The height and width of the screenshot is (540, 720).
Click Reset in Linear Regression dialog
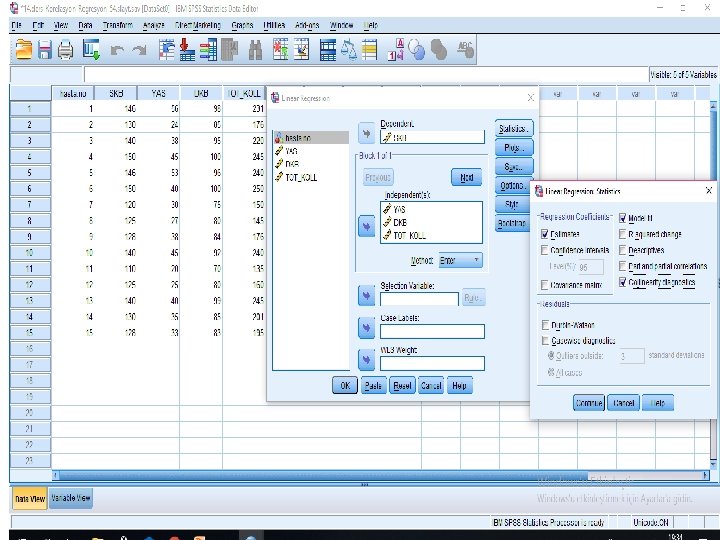pyautogui.click(x=402, y=386)
